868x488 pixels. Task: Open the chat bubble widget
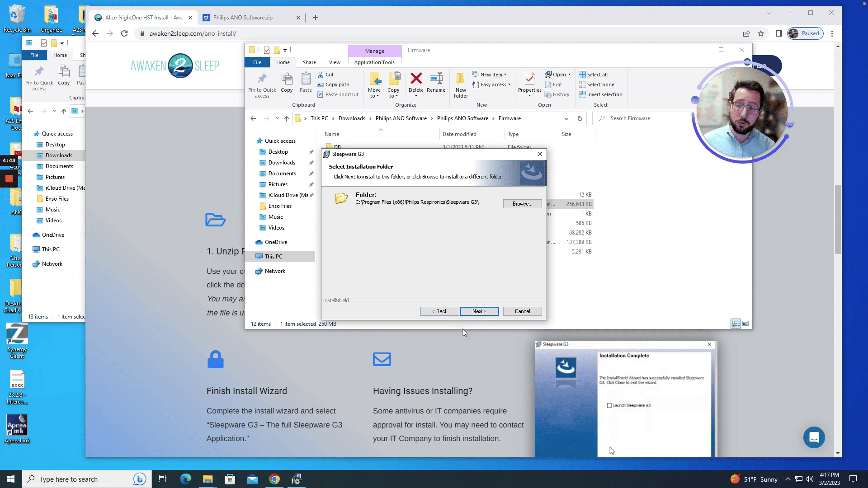(814, 437)
